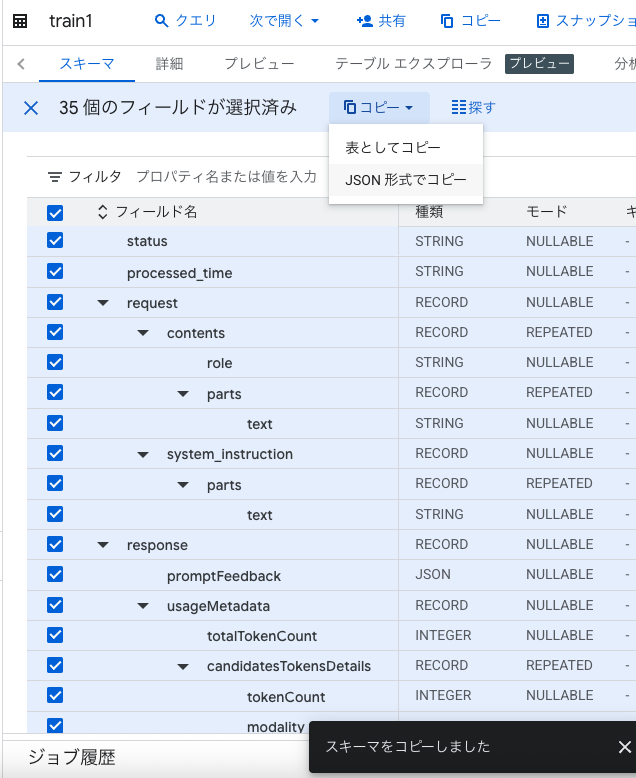Click the magnifier icon of the クエリ button

[x=161, y=21]
